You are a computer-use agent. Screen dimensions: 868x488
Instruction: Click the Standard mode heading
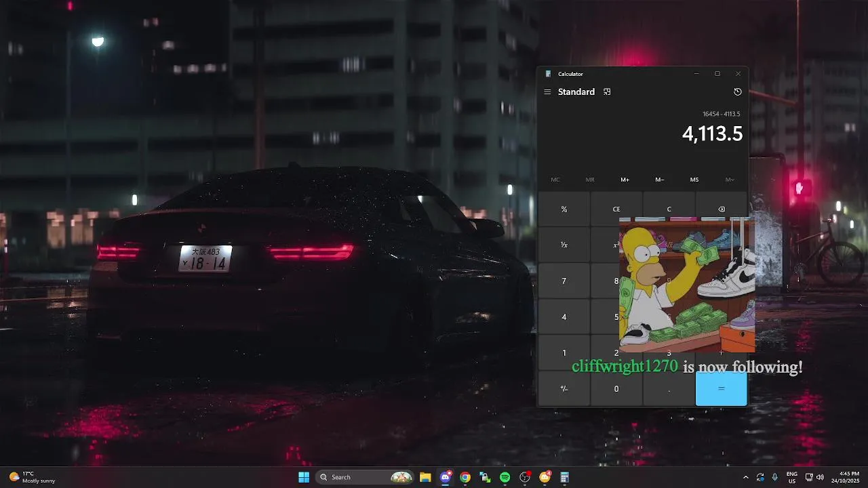pyautogui.click(x=576, y=91)
